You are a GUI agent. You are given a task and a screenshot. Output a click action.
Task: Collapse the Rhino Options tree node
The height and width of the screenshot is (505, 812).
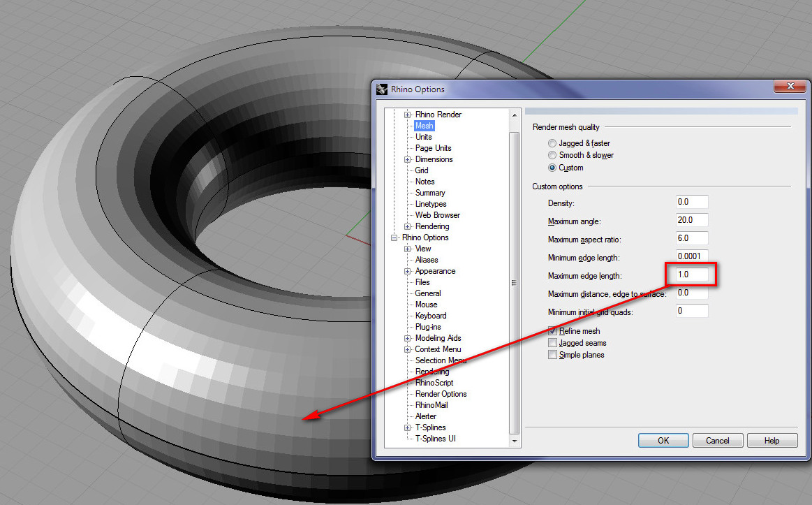[394, 237]
